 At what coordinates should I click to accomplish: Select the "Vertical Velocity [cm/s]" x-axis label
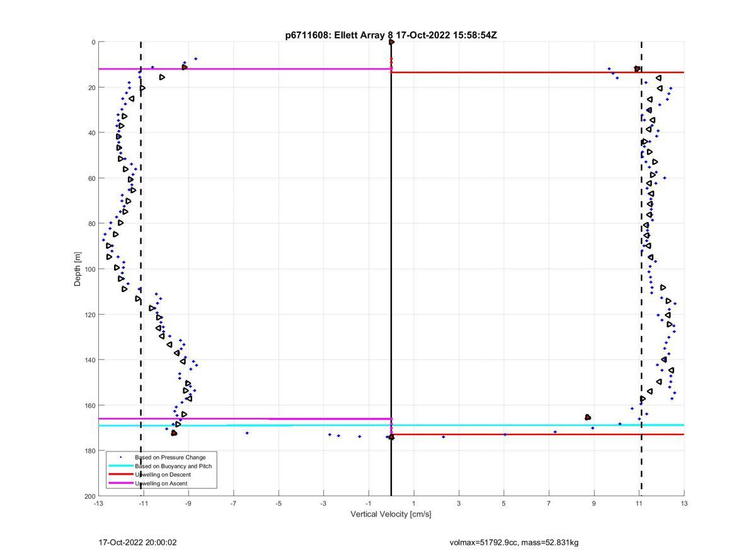click(x=391, y=514)
